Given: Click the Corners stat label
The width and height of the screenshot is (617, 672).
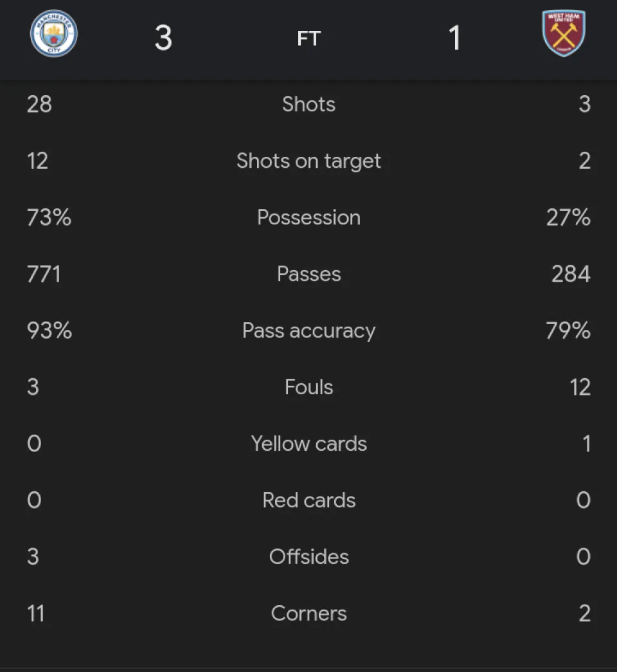Looking at the screenshot, I should (x=308, y=613).
